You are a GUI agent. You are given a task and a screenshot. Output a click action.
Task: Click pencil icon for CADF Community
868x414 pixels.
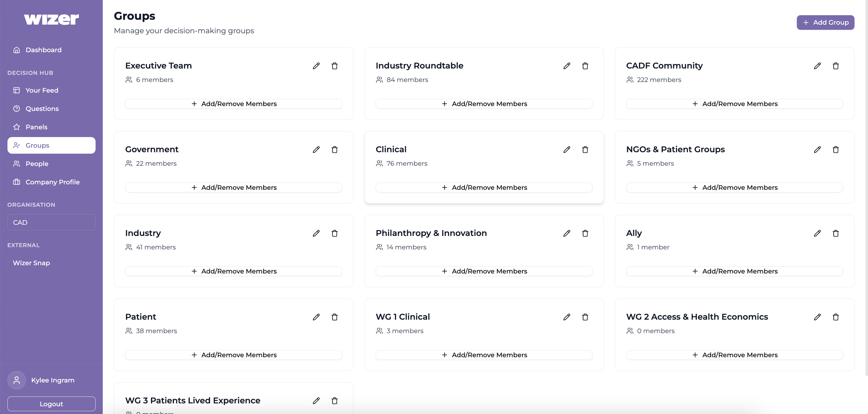817,66
